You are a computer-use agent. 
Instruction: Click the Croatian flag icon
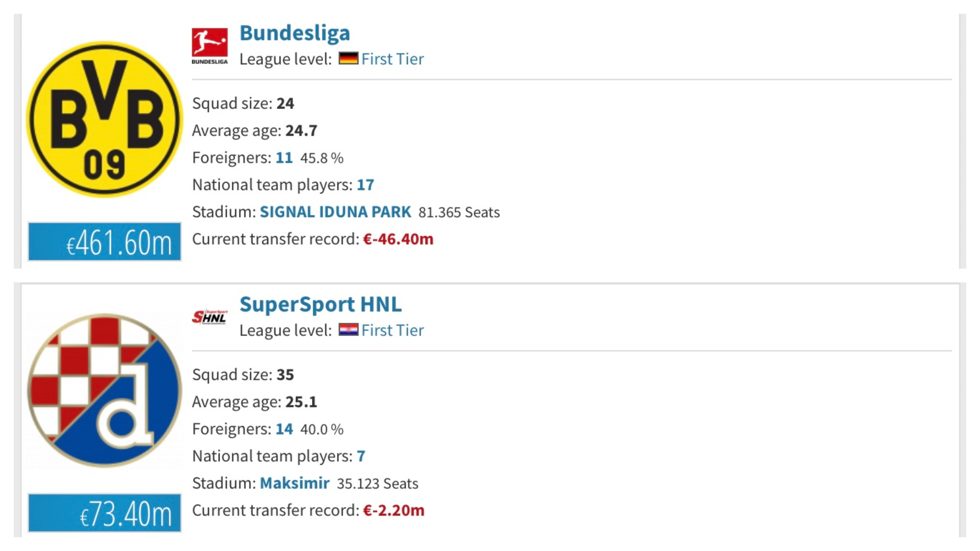click(x=348, y=330)
